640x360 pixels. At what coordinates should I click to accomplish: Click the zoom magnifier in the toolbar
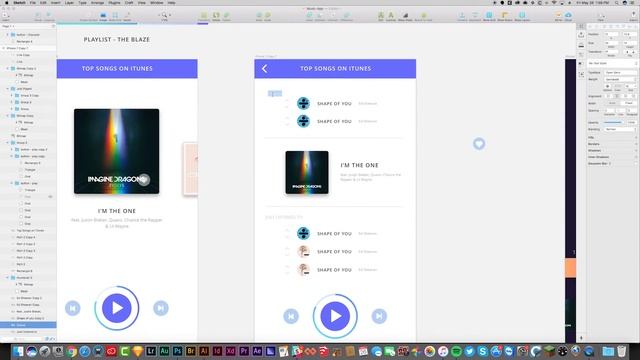coord(164,15)
